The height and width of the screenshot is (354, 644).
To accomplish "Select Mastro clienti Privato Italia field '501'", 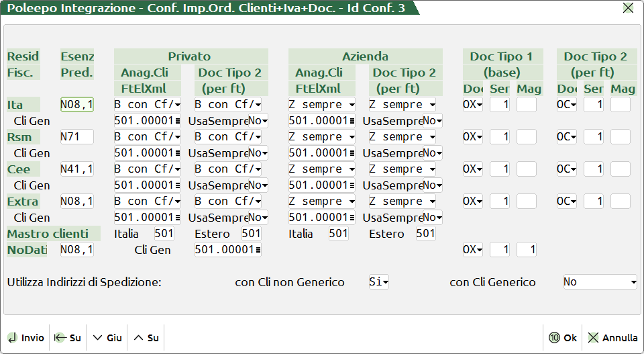I will pyautogui.click(x=164, y=234).
